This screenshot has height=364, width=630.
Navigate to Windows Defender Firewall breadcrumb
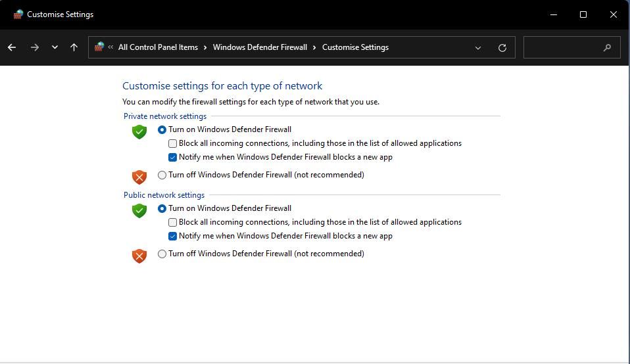click(x=260, y=47)
